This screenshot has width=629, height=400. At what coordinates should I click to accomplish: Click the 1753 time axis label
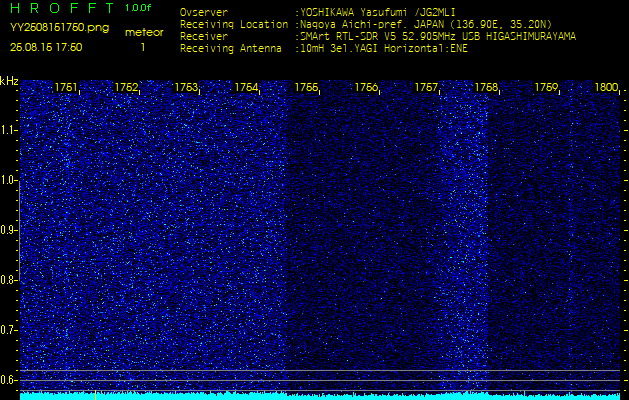186,87
